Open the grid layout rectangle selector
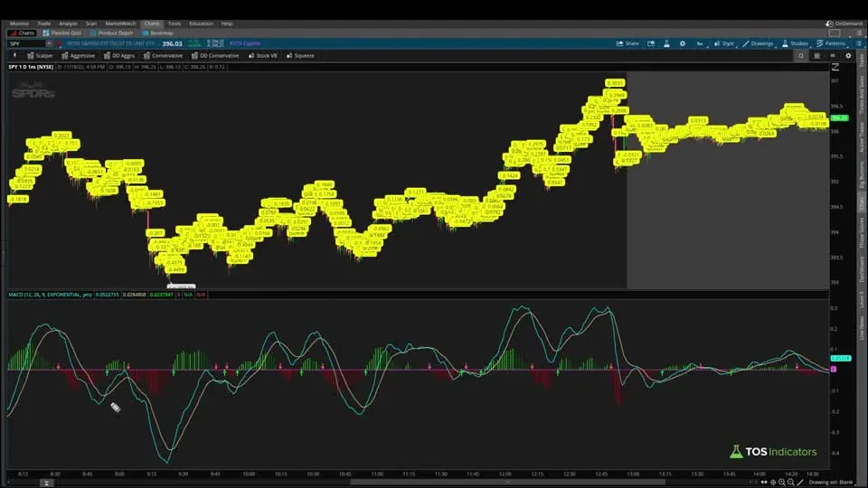The height and width of the screenshot is (488, 868). pyautogui.click(x=835, y=33)
